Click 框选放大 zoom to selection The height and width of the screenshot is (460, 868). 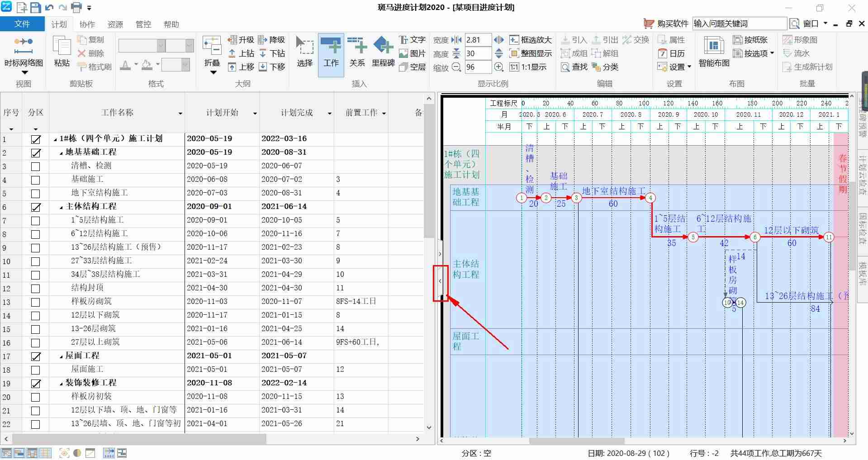click(531, 40)
